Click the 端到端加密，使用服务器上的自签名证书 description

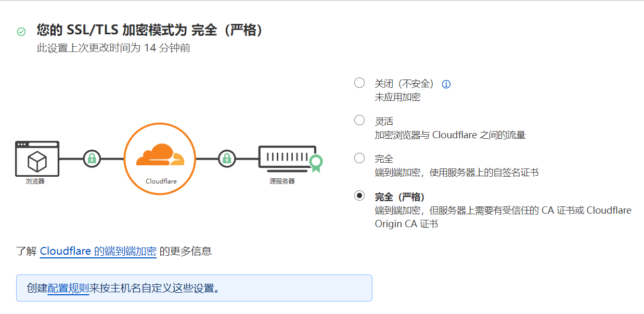click(x=457, y=172)
